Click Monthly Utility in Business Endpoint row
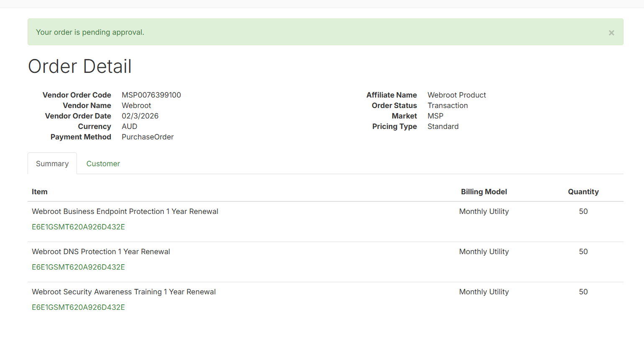 click(484, 211)
